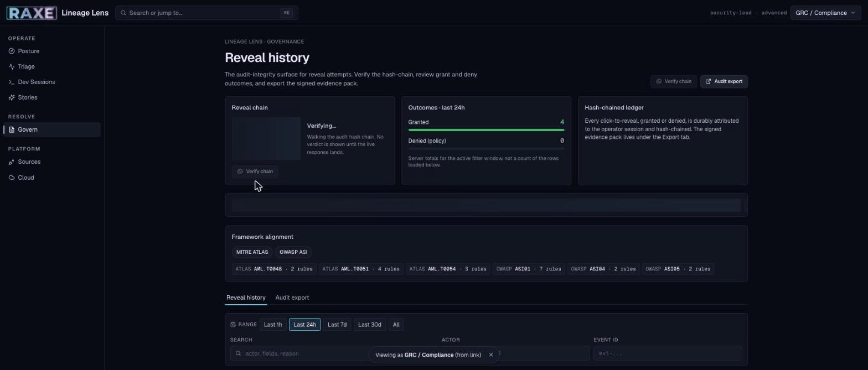Open the GRC / Compliance persona dropdown

pyautogui.click(x=825, y=13)
